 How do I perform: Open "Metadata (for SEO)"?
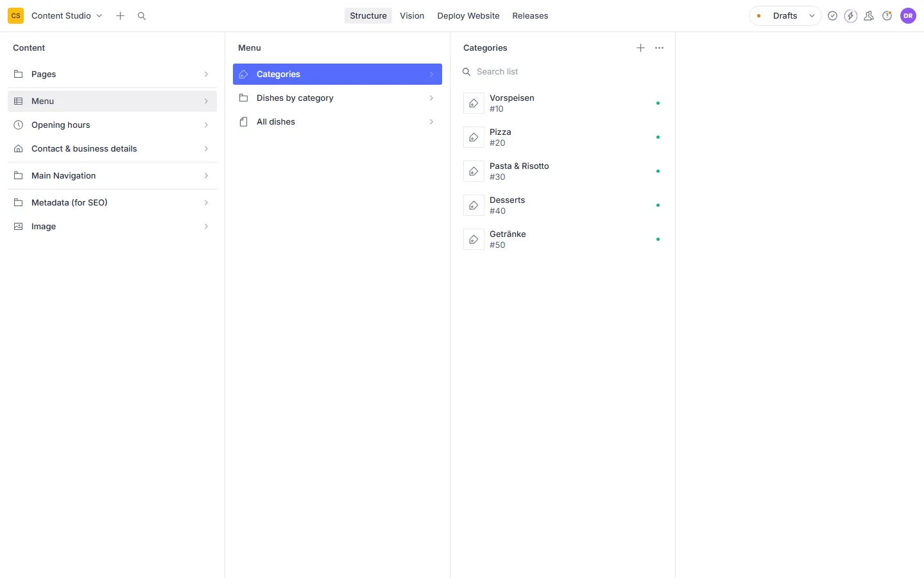(x=112, y=202)
